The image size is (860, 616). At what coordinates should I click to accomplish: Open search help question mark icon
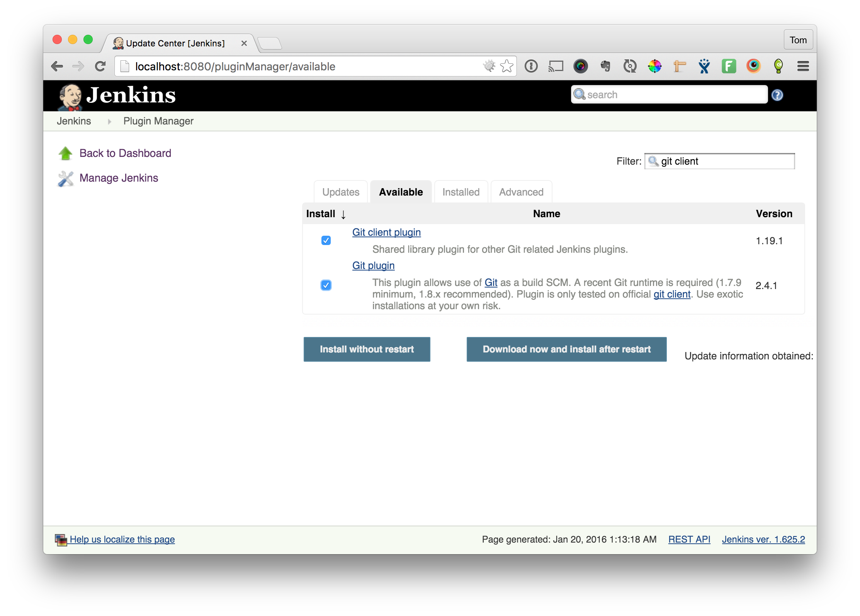click(777, 95)
